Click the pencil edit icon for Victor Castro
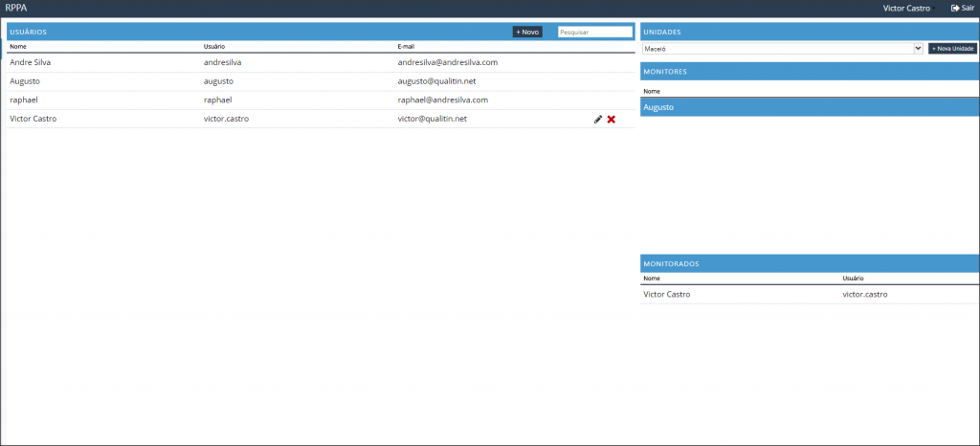 598,119
